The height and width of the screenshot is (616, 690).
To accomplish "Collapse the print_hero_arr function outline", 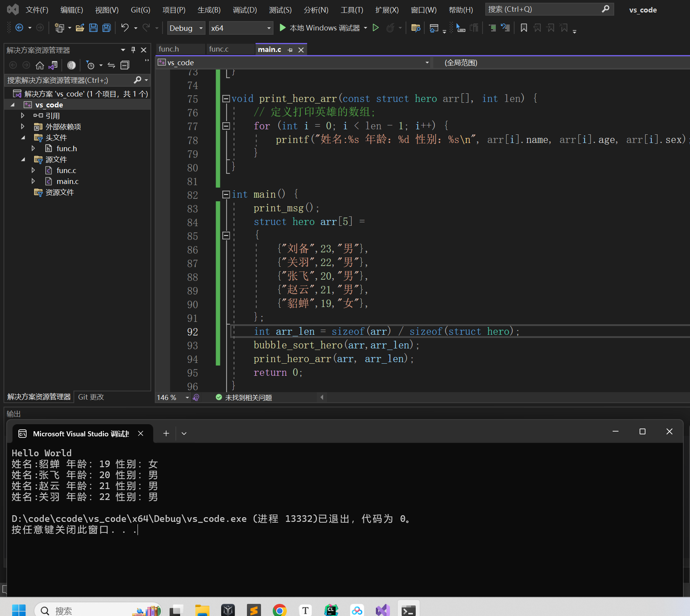I will (226, 98).
